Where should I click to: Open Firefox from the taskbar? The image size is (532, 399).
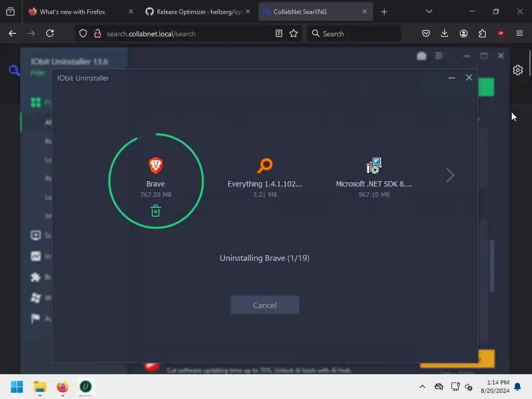tap(62, 387)
